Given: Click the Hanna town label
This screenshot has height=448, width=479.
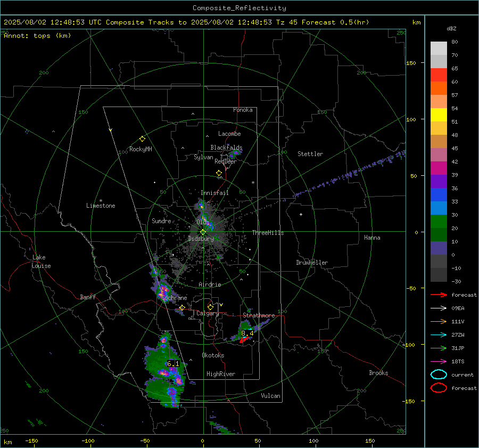Looking at the screenshot, I should [372, 238].
